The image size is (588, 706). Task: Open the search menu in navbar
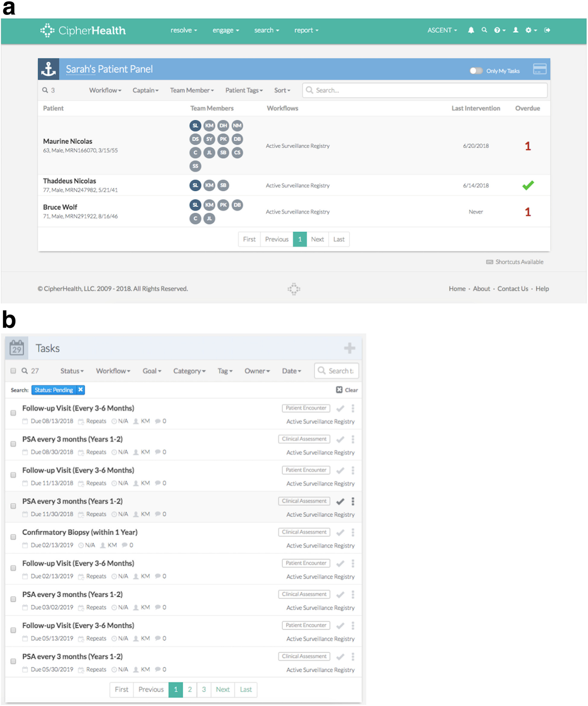(267, 30)
